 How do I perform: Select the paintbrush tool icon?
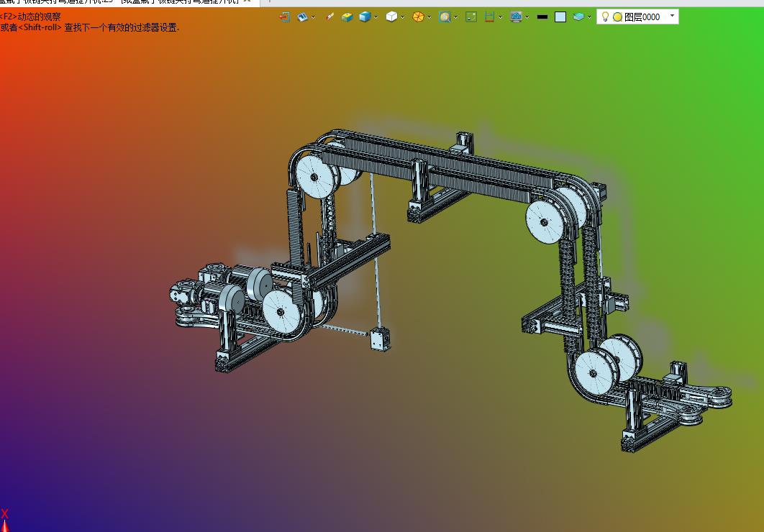[330, 17]
